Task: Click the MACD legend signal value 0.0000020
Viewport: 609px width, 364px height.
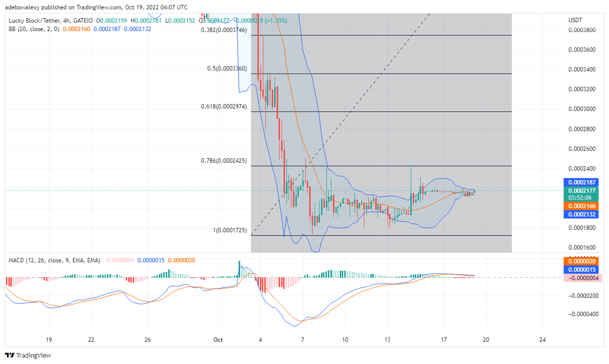Action: [x=181, y=260]
